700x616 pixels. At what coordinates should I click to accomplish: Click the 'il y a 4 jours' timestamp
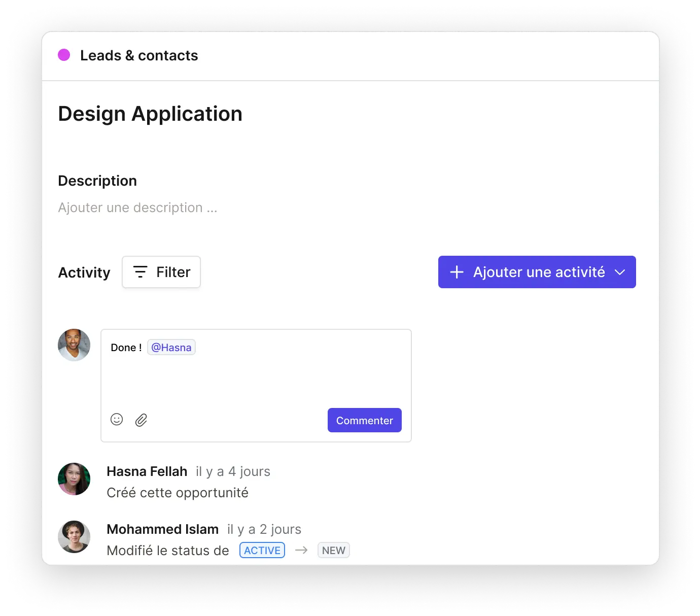pos(233,471)
